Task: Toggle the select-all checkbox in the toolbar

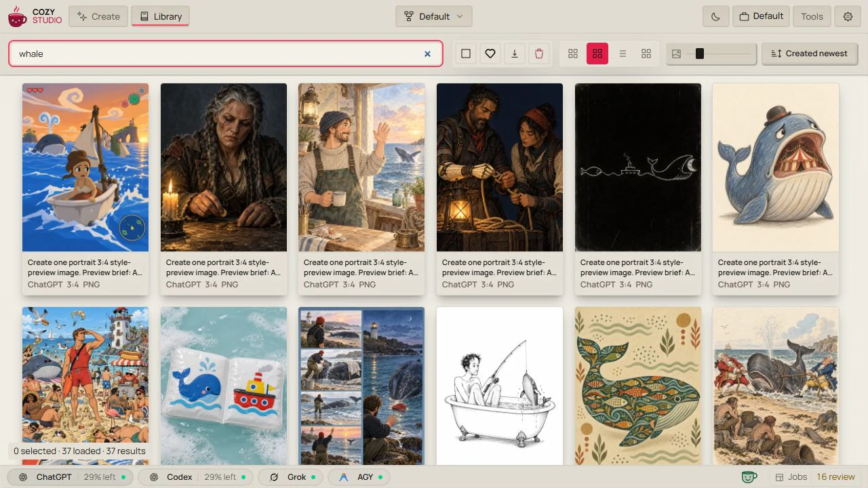Action: coord(466,54)
